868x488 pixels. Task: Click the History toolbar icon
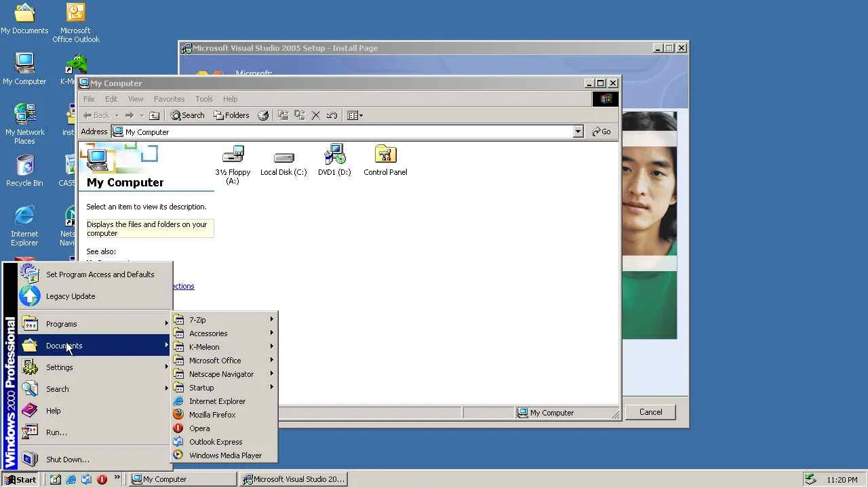(263, 115)
